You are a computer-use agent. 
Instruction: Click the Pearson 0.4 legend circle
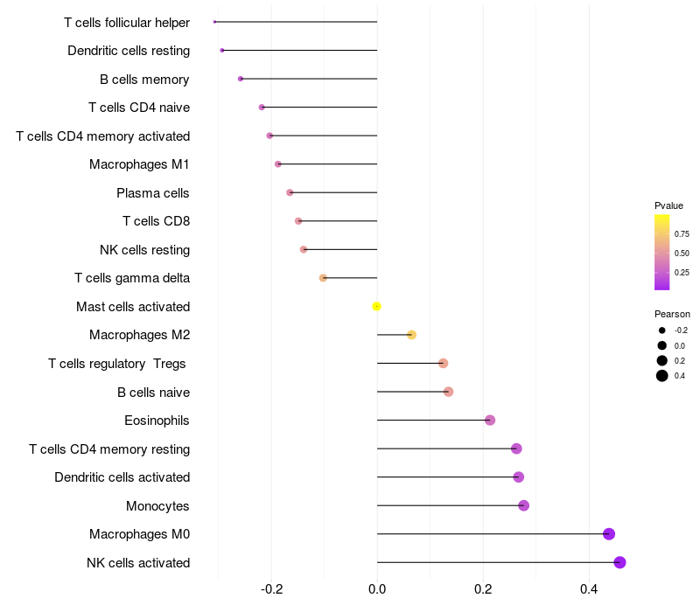662,376
